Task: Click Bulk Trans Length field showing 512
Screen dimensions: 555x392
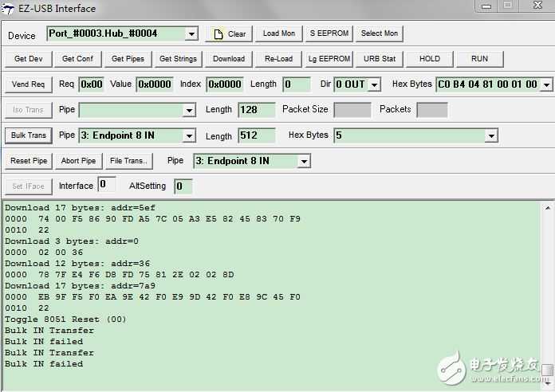Action: click(256, 135)
